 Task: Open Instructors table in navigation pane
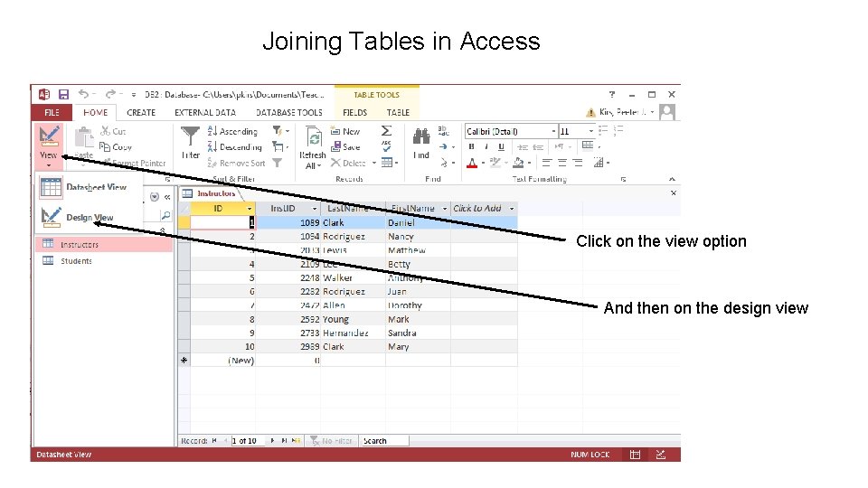104,244
